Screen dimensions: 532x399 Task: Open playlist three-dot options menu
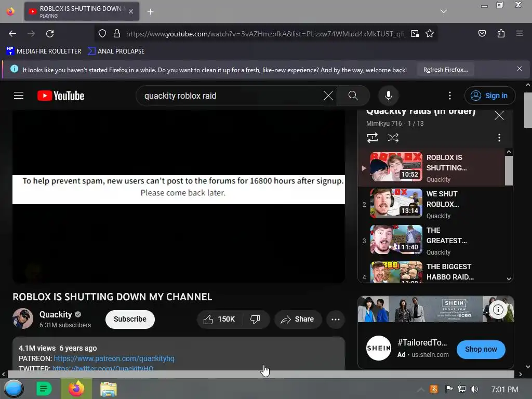pos(499,138)
